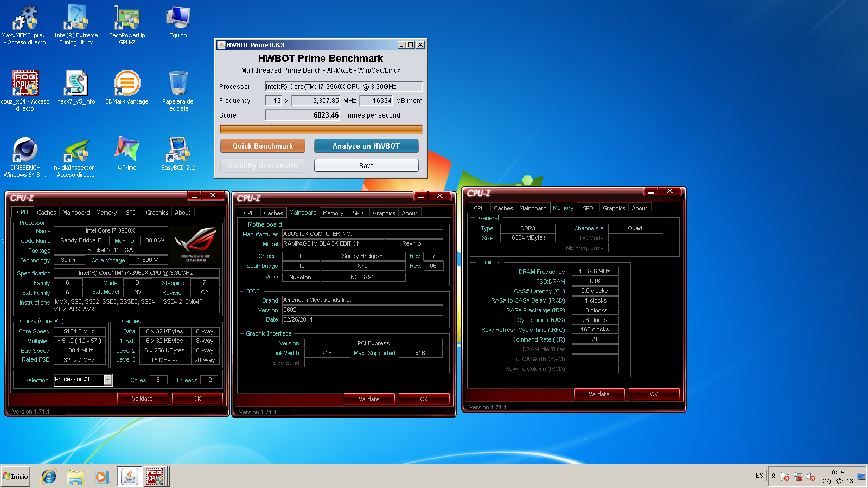868x488 pixels.
Task: Click Core Speed value 5104.3 MHz
Action: [80, 331]
